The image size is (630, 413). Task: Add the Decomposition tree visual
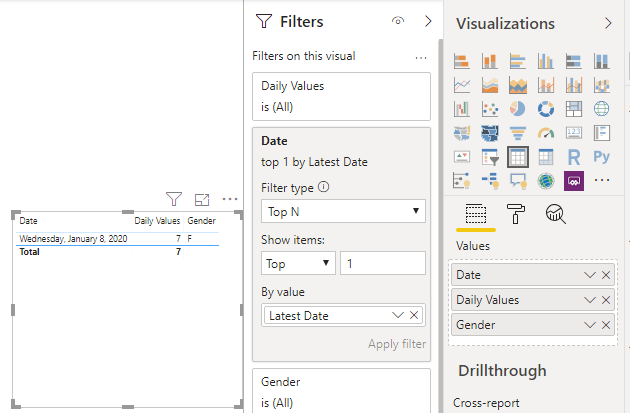tap(489, 180)
